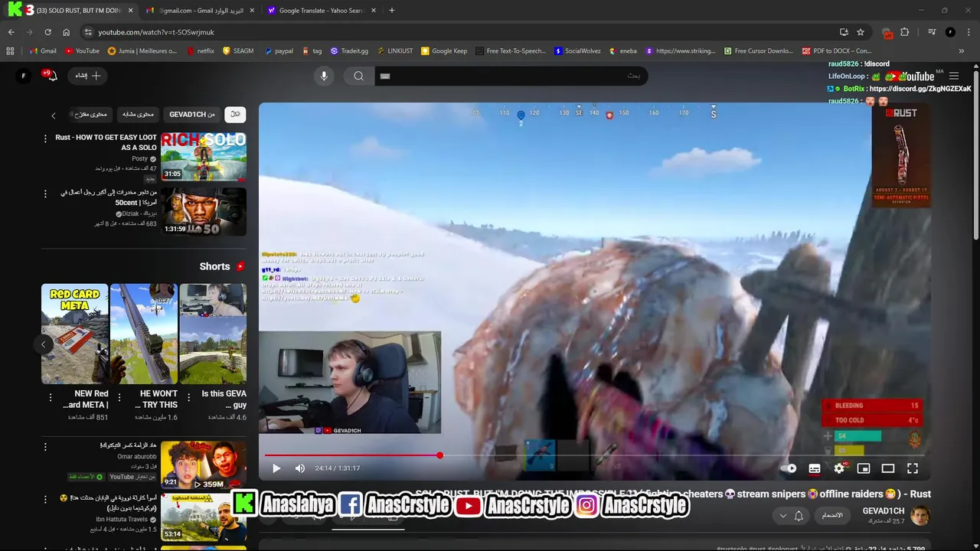Open the 50cent video thumbnail

coord(204,211)
